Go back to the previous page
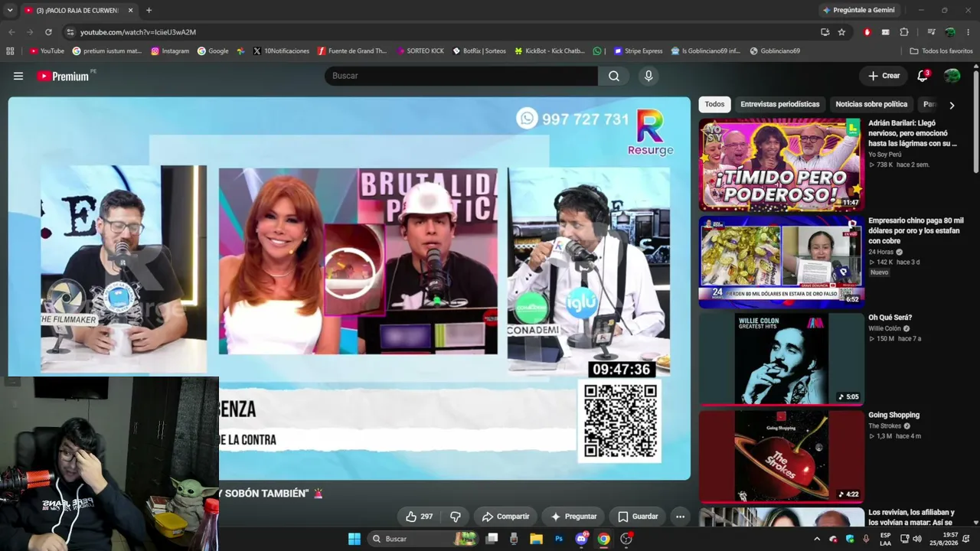Viewport: 980px width, 551px height. click(11, 32)
